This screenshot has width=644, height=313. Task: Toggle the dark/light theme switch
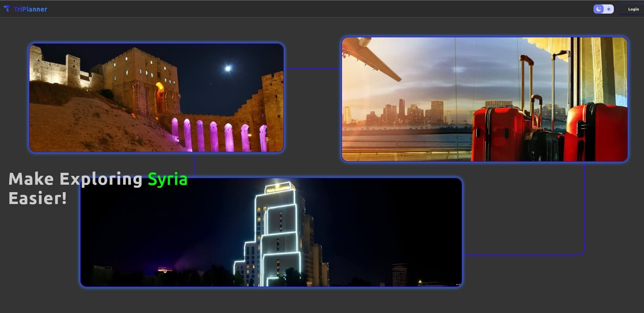(603, 9)
